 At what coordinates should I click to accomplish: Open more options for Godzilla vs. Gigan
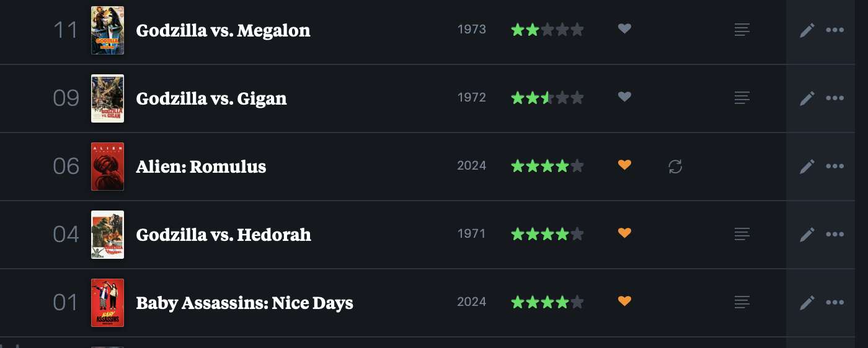(835, 98)
